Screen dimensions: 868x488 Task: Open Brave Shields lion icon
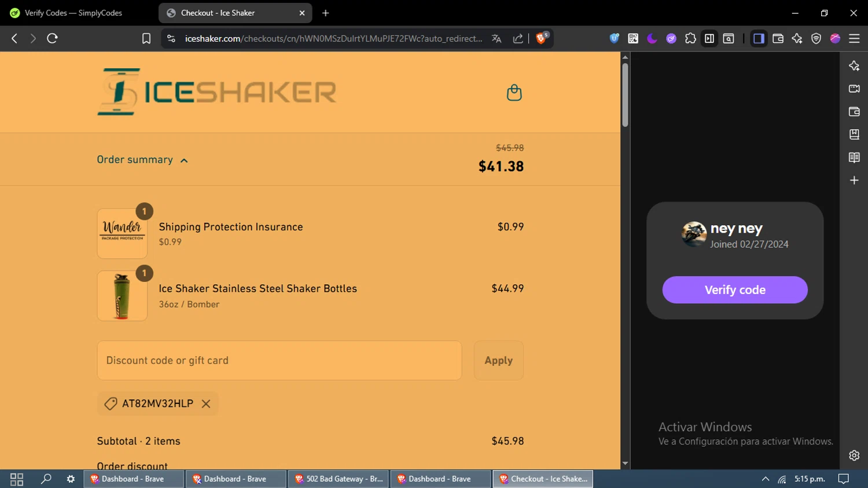coord(542,38)
